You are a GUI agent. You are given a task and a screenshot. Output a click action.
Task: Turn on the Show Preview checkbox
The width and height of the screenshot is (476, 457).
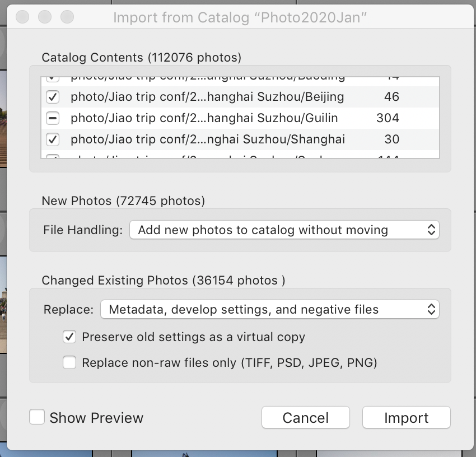[x=37, y=417]
